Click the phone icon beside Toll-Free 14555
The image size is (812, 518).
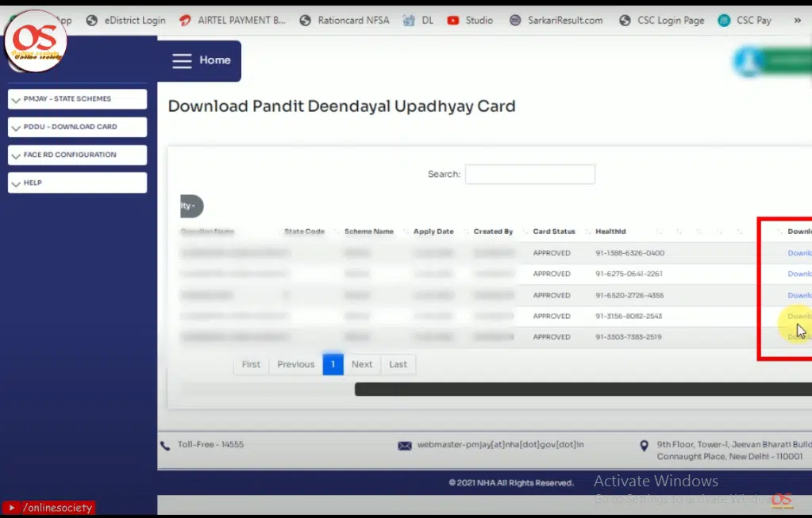[165, 445]
